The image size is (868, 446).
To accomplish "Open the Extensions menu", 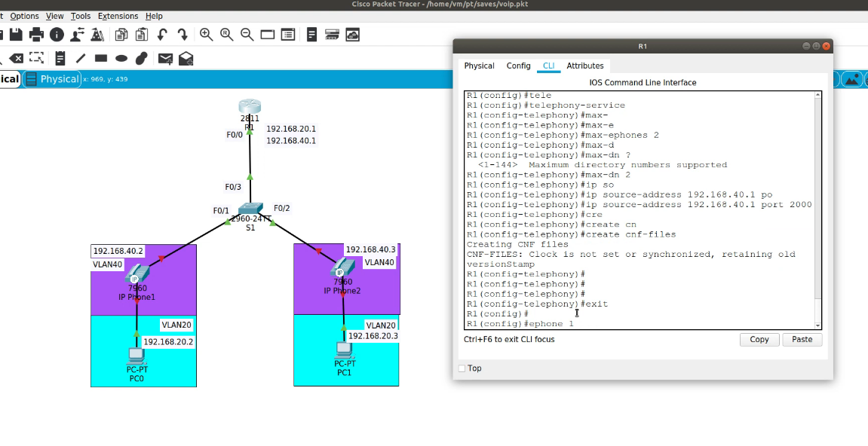I will coord(118,16).
